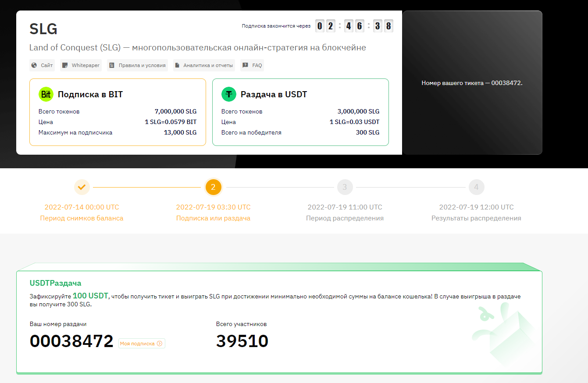The height and width of the screenshot is (383, 588).
Task: Open the Сайт website link
Action: (x=42, y=65)
